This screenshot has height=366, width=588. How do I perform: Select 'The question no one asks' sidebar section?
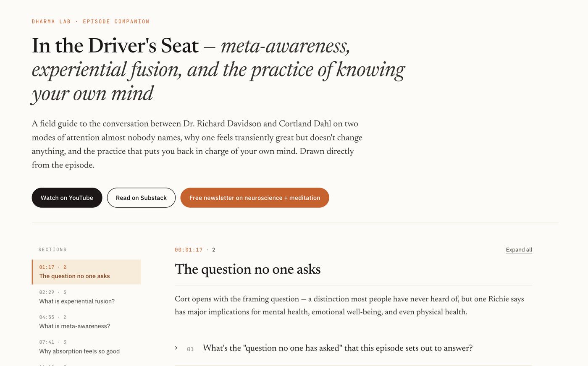(x=87, y=272)
